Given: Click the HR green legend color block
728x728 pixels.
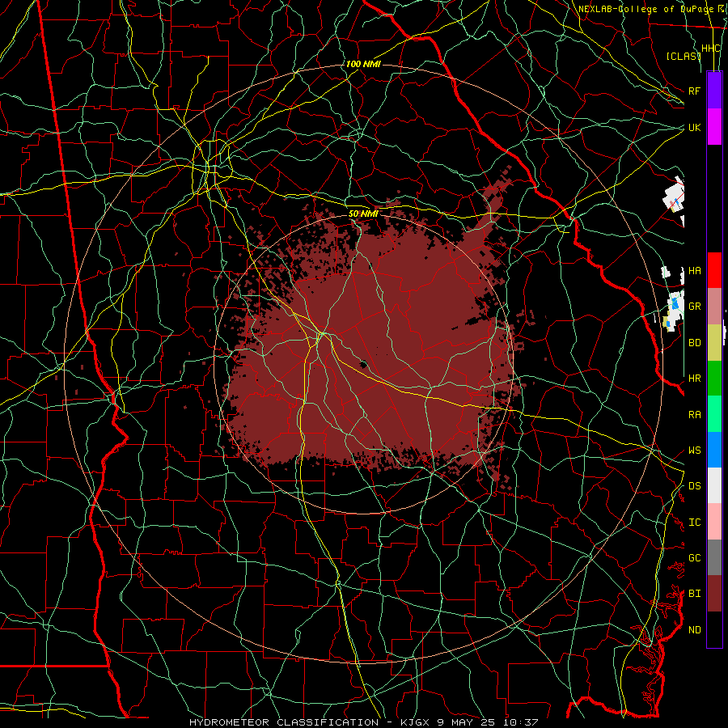Looking at the screenshot, I should click(x=714, y=379).
